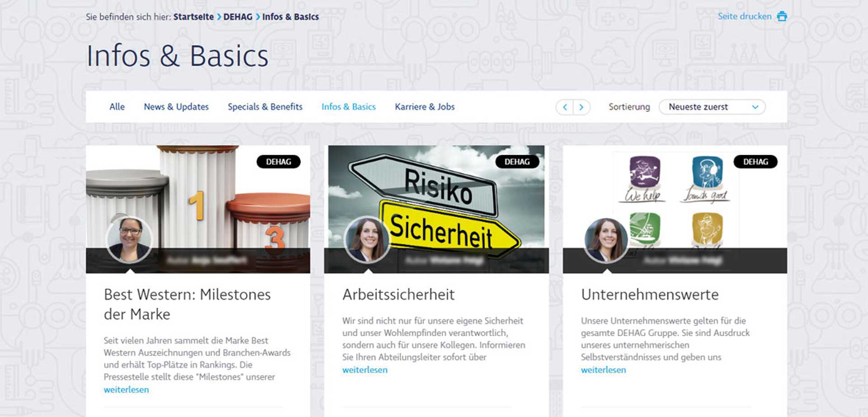Click Startseite in the breadcrumb
The height and width of the screenshot is (417, 868).
[193, 17]
